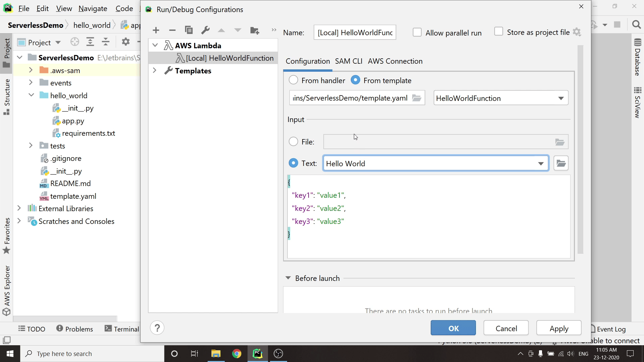Switch to the SAM CLI tab
Viewport: 644px width, 362px height.
[348, 61]
